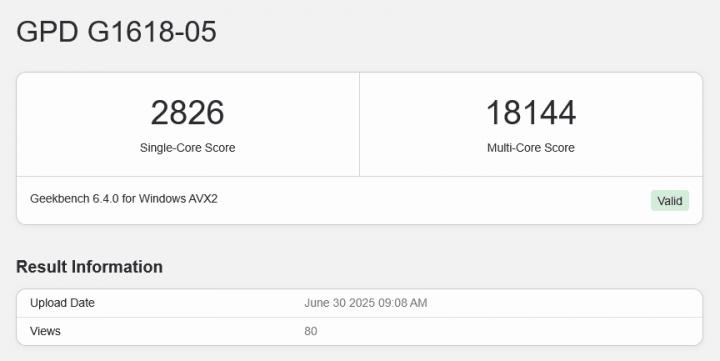Click the Upload Date table row
This screenshot has height=361, width=720.
pyautogui.click(x=360, y=303)
